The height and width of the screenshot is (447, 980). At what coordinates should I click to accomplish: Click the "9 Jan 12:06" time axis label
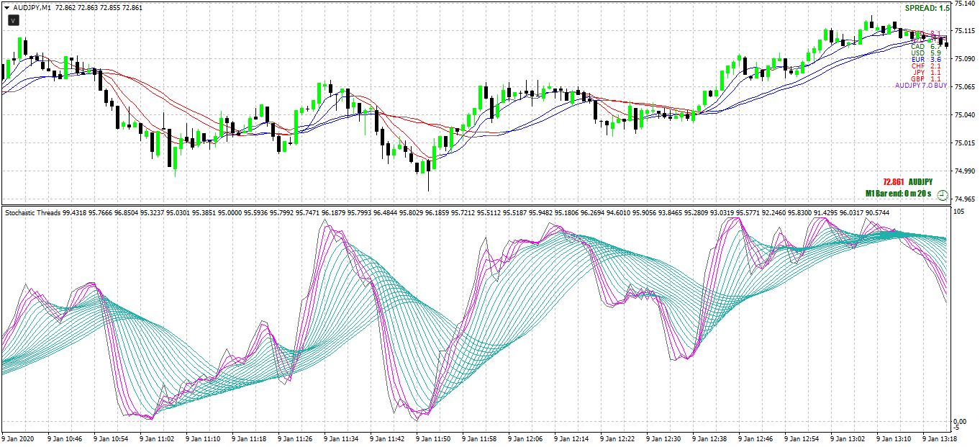tap(526, 438)
